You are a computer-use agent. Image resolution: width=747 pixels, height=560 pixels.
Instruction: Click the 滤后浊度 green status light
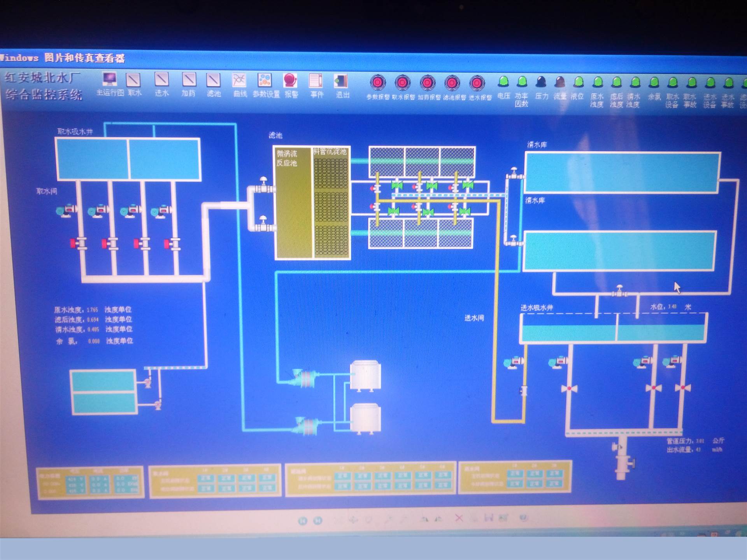(616, 82)
